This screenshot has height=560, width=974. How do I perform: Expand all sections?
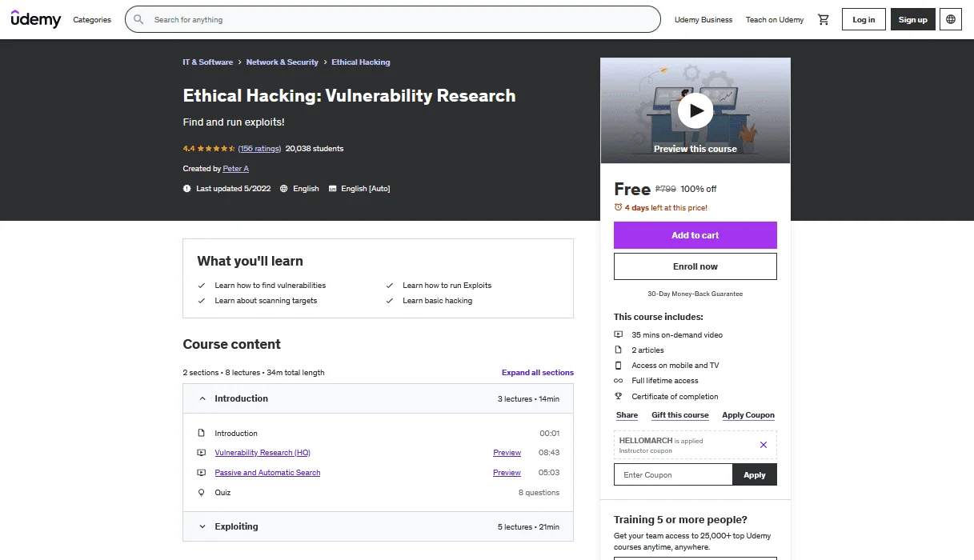tap(538, 373)
